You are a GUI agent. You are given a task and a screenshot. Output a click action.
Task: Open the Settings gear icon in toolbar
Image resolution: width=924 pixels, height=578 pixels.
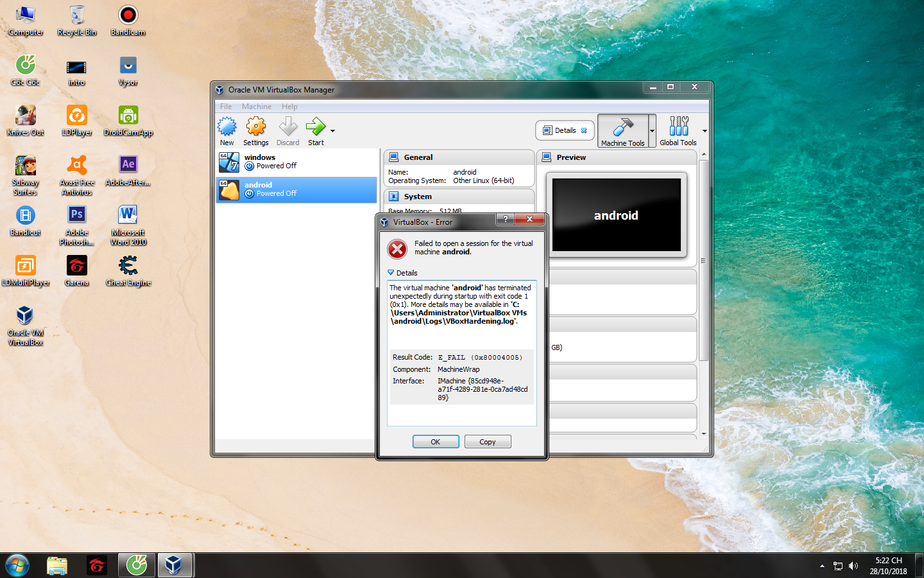pos(256,127)
